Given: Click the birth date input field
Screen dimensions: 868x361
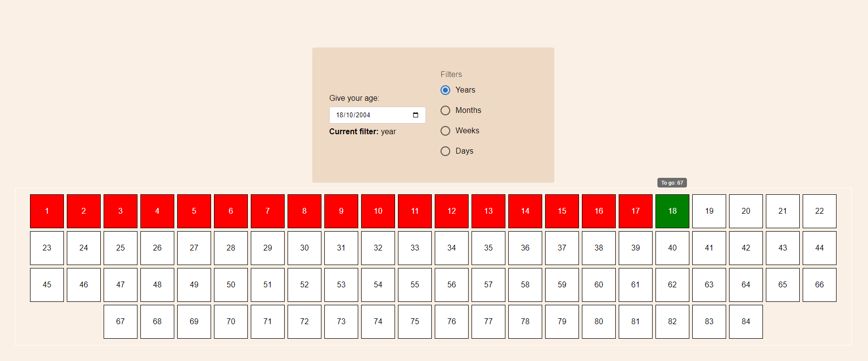Looking at the screenshot, I should coord(368,115).
